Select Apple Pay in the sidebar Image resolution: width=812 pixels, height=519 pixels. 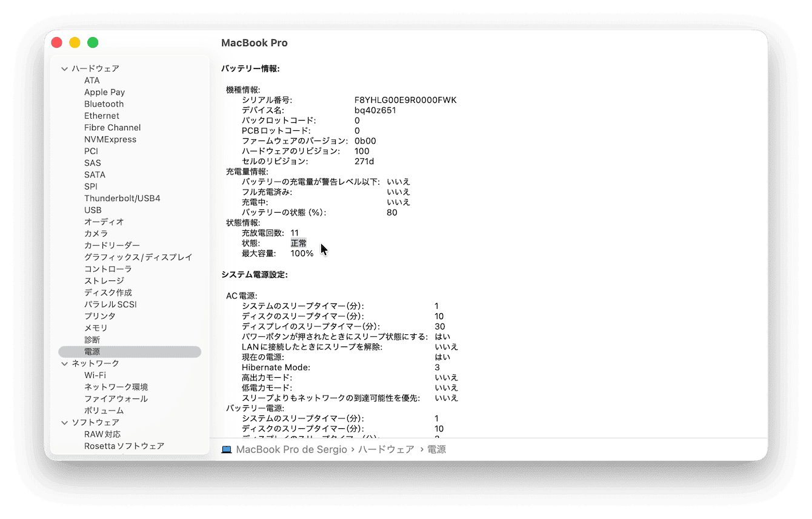104,92
